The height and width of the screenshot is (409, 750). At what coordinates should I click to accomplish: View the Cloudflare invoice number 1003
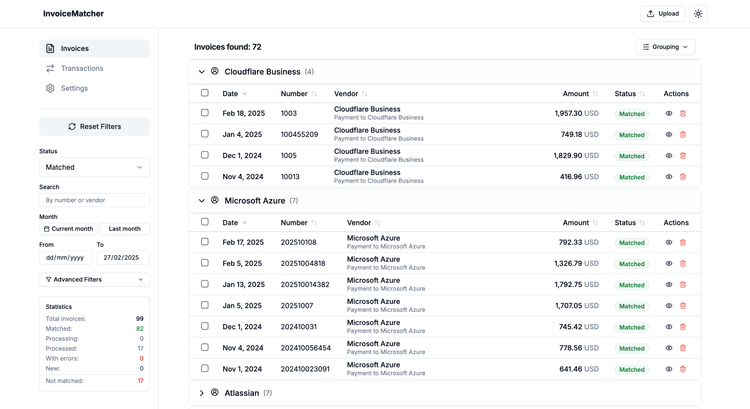(669, 113)
